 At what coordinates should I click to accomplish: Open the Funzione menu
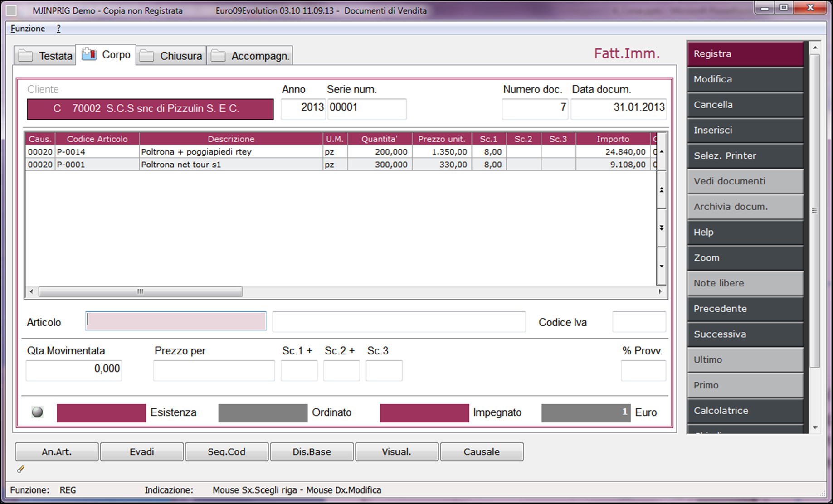coord(28,29)
